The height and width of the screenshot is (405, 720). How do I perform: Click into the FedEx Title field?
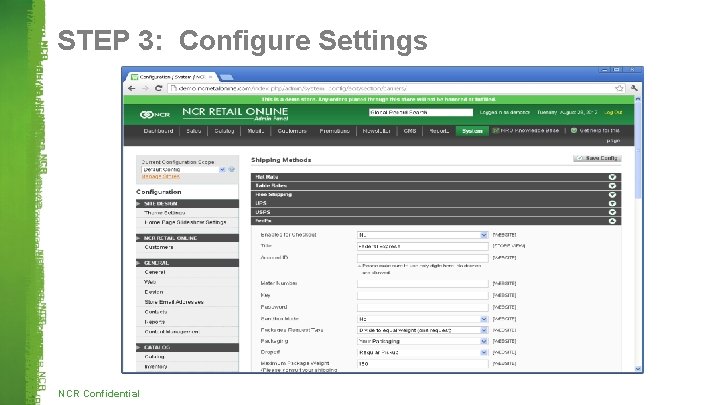point(422,246)
